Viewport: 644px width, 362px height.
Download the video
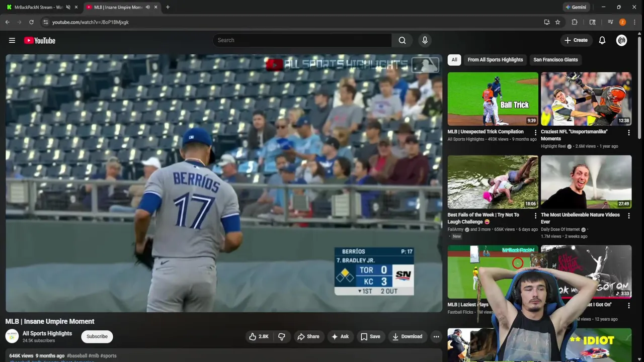coord(407,336)
